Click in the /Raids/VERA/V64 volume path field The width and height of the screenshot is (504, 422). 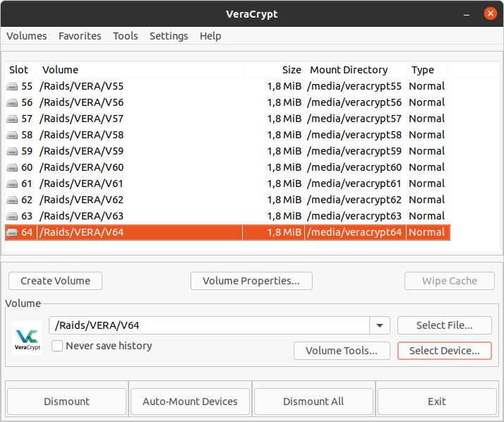[x=209, y=325]
